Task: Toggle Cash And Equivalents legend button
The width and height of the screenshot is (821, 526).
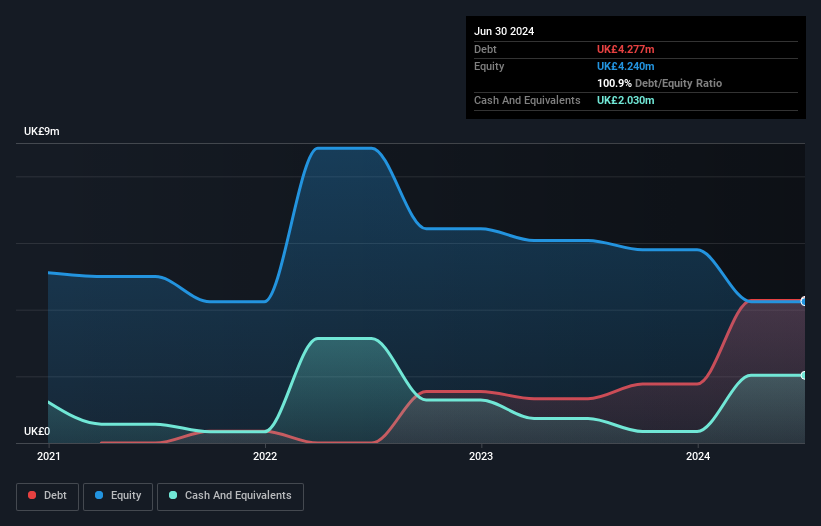Action: [x=230, y=496]
